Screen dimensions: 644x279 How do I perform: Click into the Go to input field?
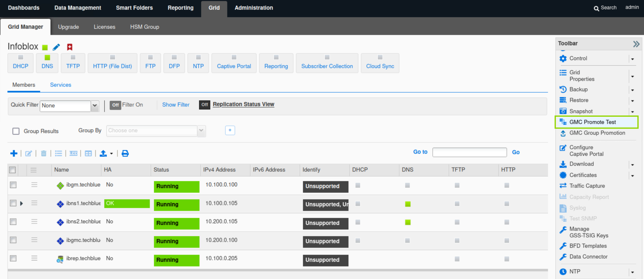[x=469, y=152]
